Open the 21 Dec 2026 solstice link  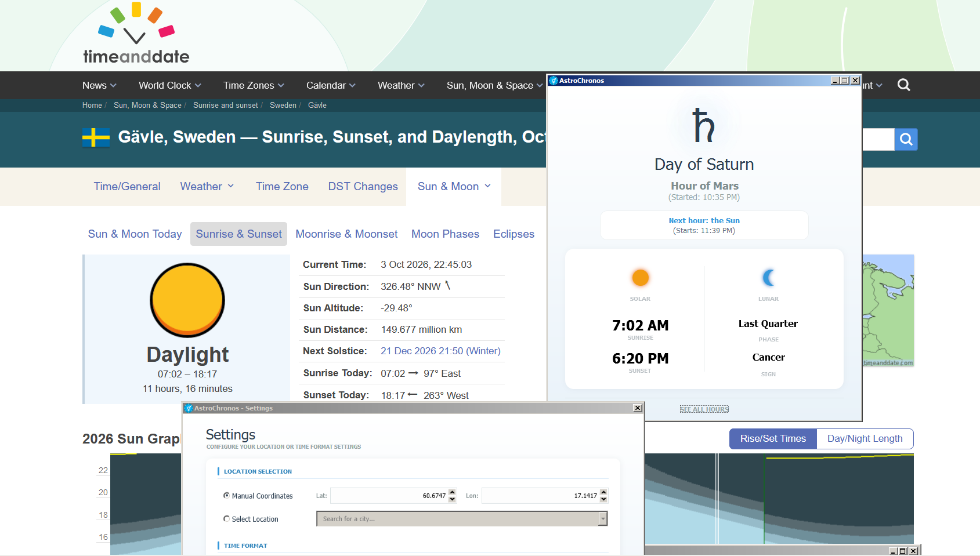click(440, 351)
